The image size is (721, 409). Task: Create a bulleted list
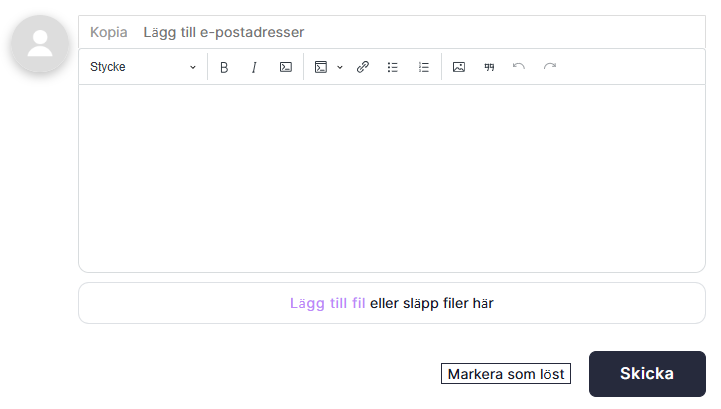[x=393, y=67]
